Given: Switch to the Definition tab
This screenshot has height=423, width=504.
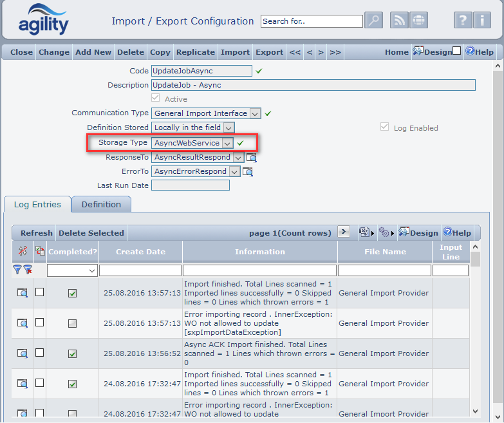Looking at the screenshot, I should coord(101,204).
